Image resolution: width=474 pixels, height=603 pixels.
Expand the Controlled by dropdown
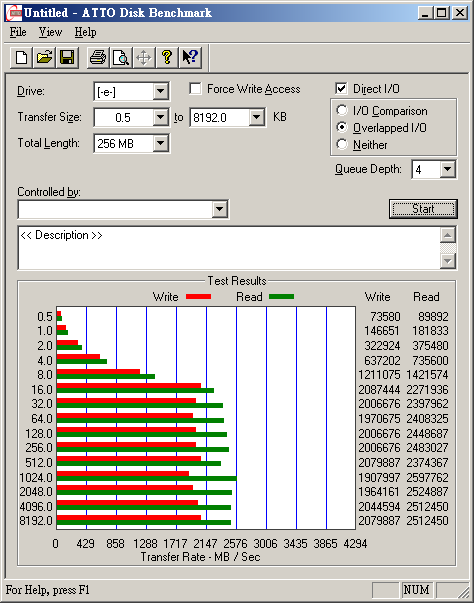tap(220, 209)
